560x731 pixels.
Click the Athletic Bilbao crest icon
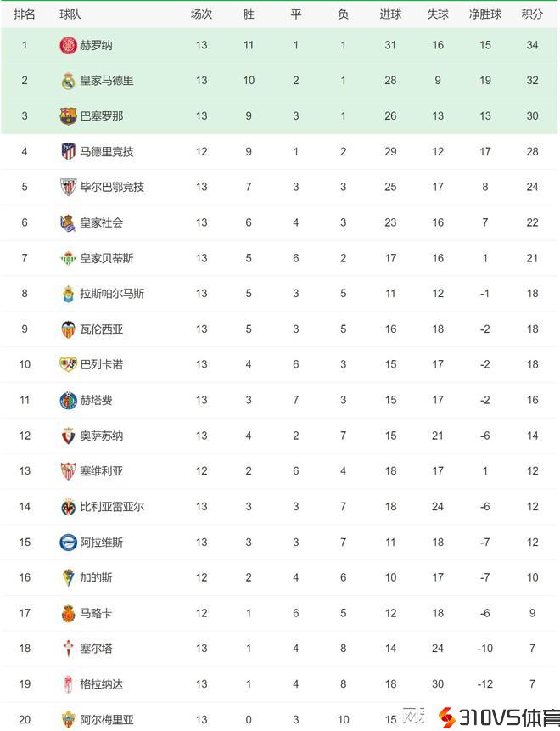pos(68,187)
